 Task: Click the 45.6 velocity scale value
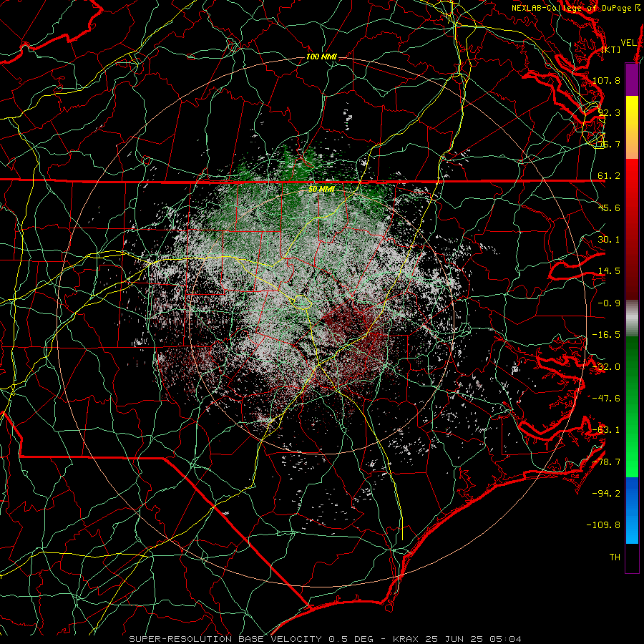tap(609, 208)
